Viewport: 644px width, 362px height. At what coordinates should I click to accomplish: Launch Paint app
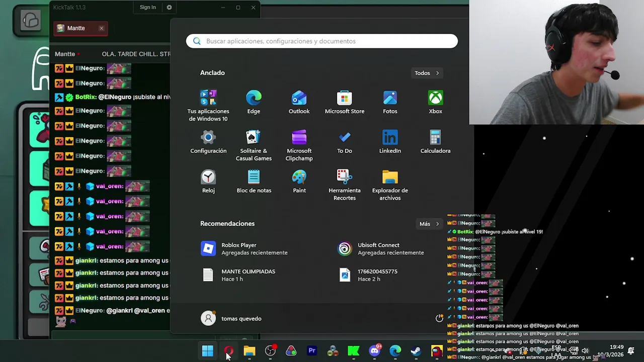pyautogui.click(x=299, y=182)
